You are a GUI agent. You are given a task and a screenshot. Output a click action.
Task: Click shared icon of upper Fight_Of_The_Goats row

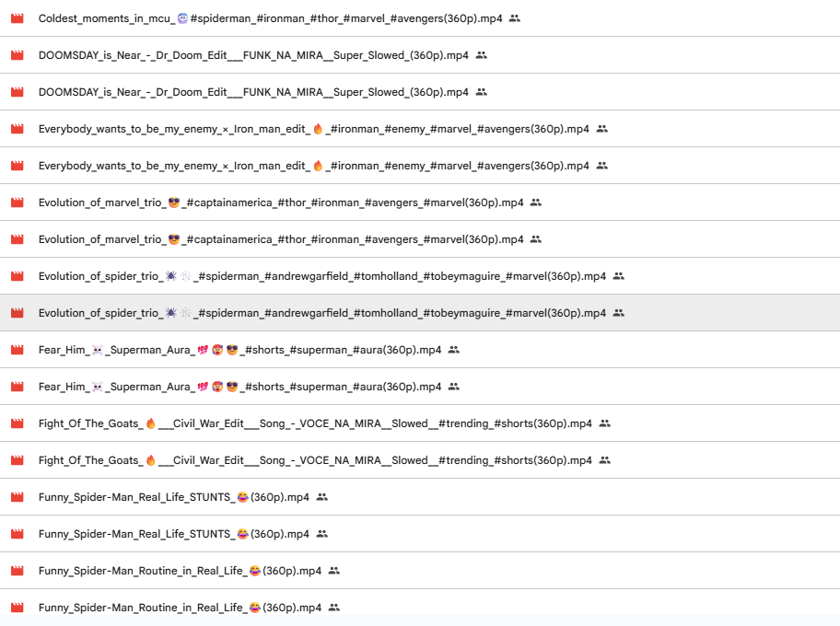[x=605, y=423]
